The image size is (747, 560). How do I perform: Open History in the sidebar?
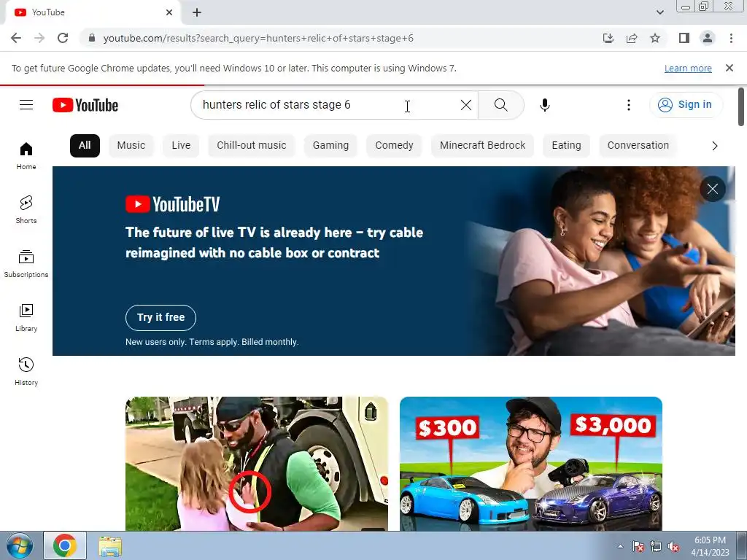tap(26, 371)
